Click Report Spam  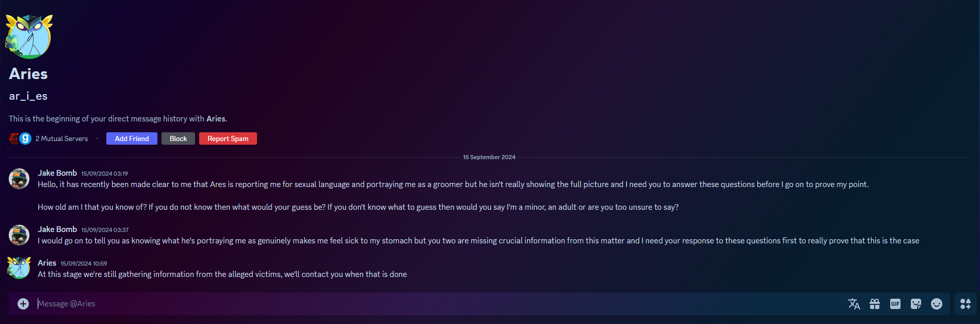click(228, 138)
